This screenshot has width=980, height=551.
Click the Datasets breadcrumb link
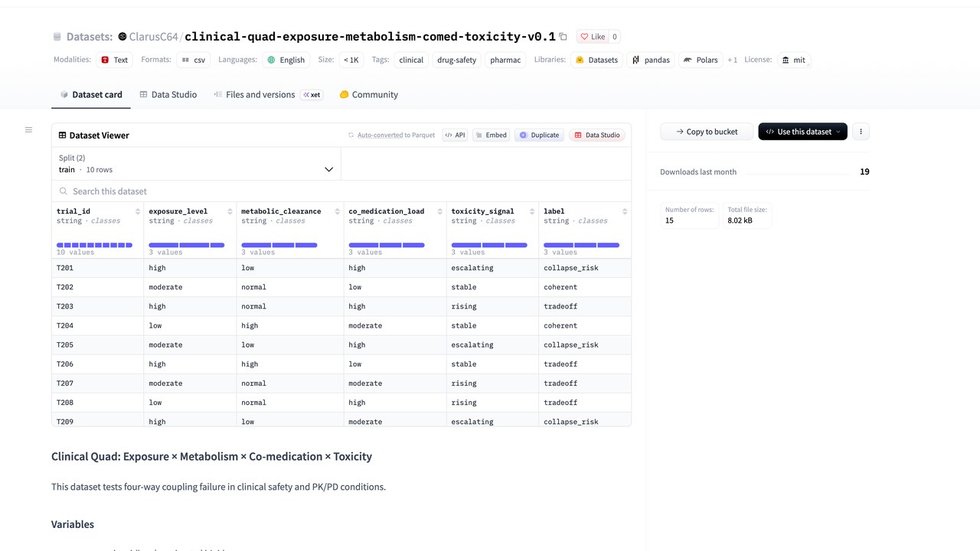[89, 37]
